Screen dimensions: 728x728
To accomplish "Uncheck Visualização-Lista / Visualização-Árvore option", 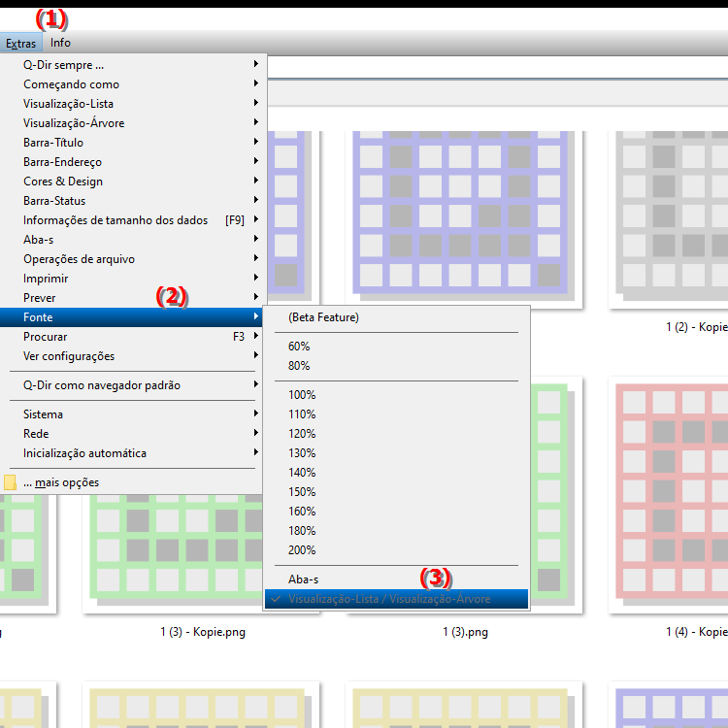I will [396, 599].
